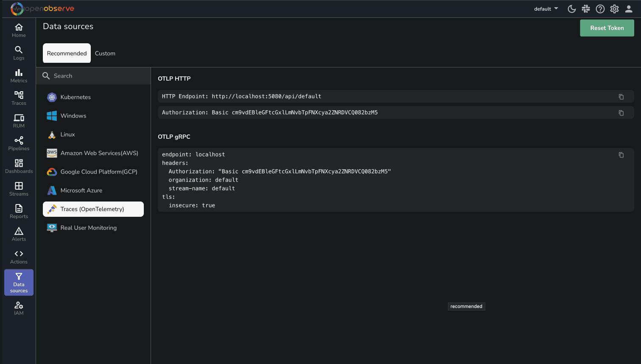
Task: Go to Pipelines in sidebar
Action: 19,143
